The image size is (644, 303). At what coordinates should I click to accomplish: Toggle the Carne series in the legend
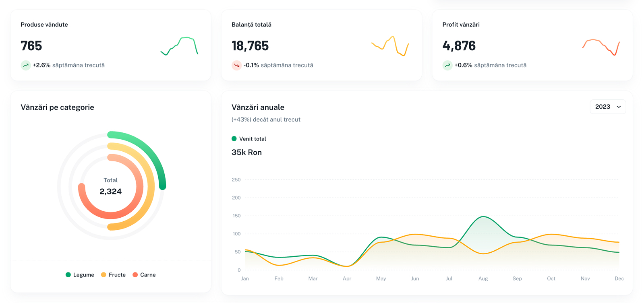coord(144,275)
